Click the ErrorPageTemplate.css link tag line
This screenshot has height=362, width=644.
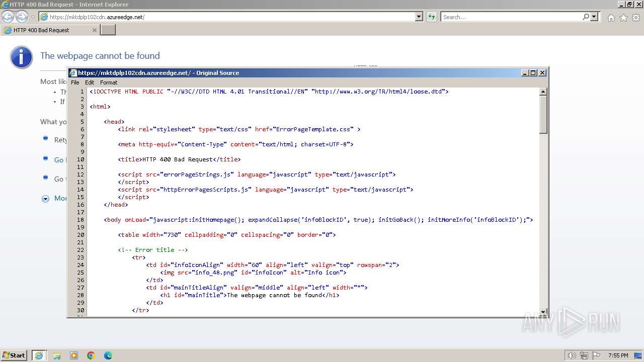click(x=239, y=129)
